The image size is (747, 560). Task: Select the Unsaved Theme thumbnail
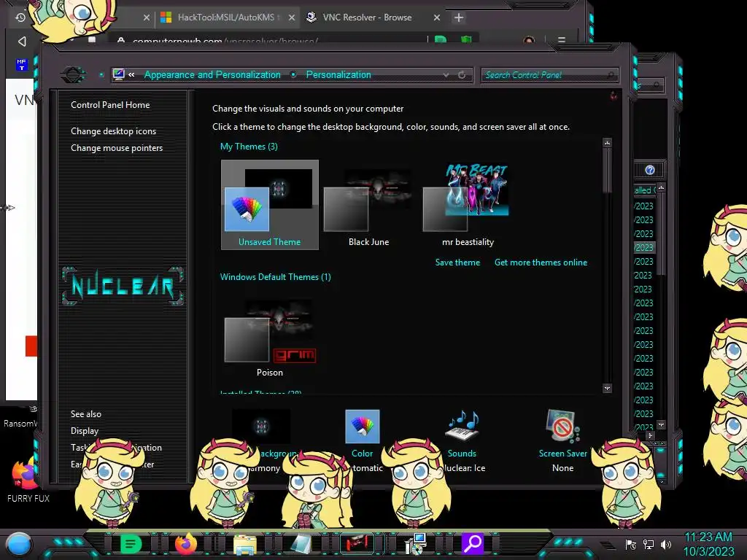[270, 205]
